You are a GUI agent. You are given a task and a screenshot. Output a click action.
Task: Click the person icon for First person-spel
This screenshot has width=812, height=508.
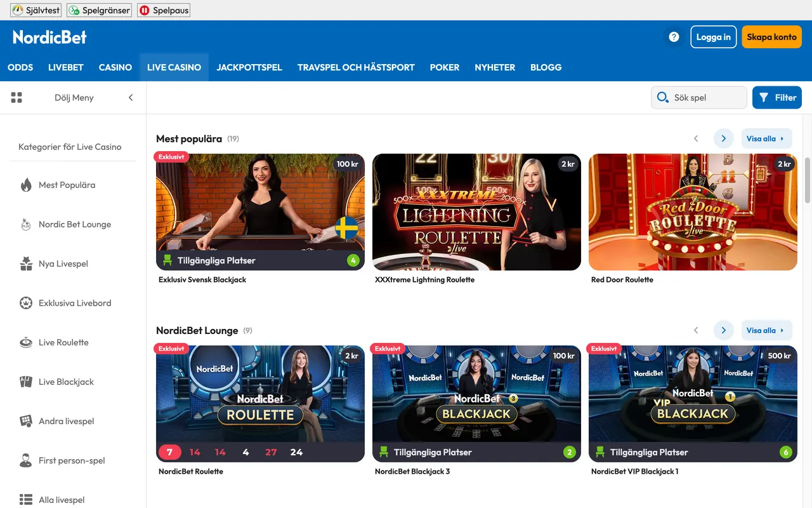[26, 460]
